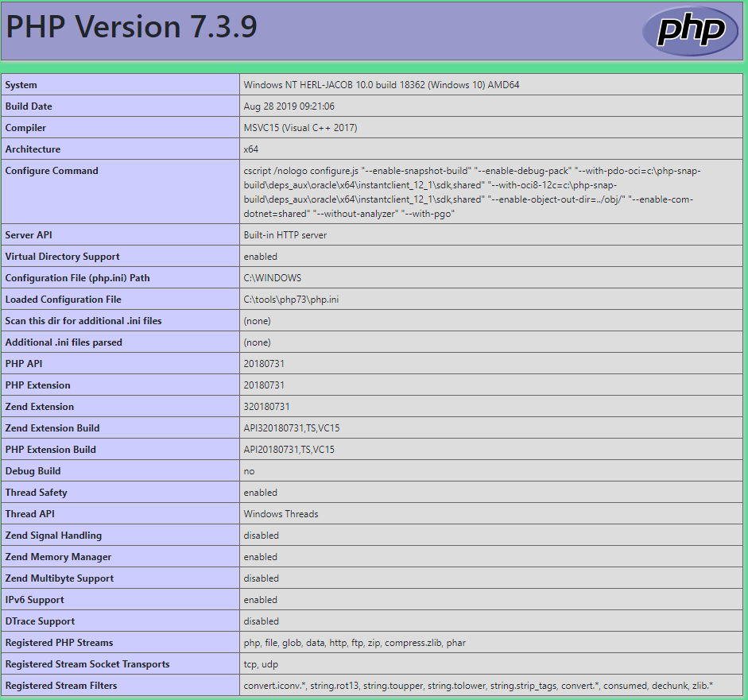Click "Configuration File (php.ini) Path" label
The image size is (748, 700).
[77, 278]
